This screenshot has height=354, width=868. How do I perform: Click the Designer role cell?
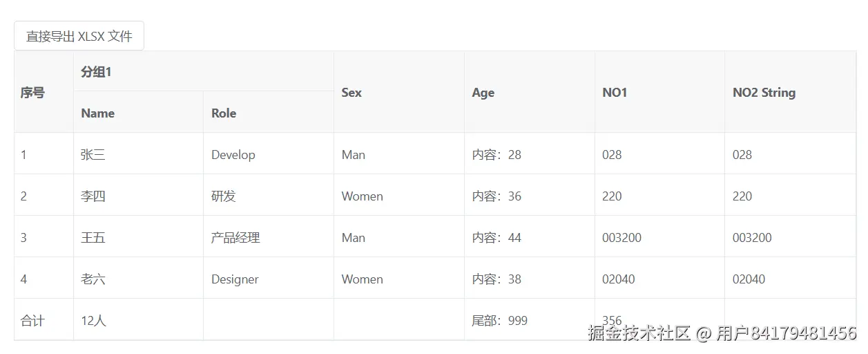(x=235, y=279)
